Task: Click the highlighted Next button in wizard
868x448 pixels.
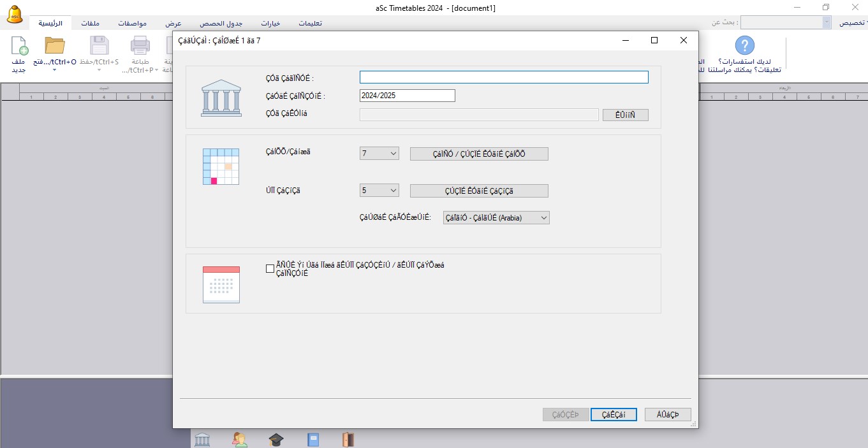Action: click(614, 415)
